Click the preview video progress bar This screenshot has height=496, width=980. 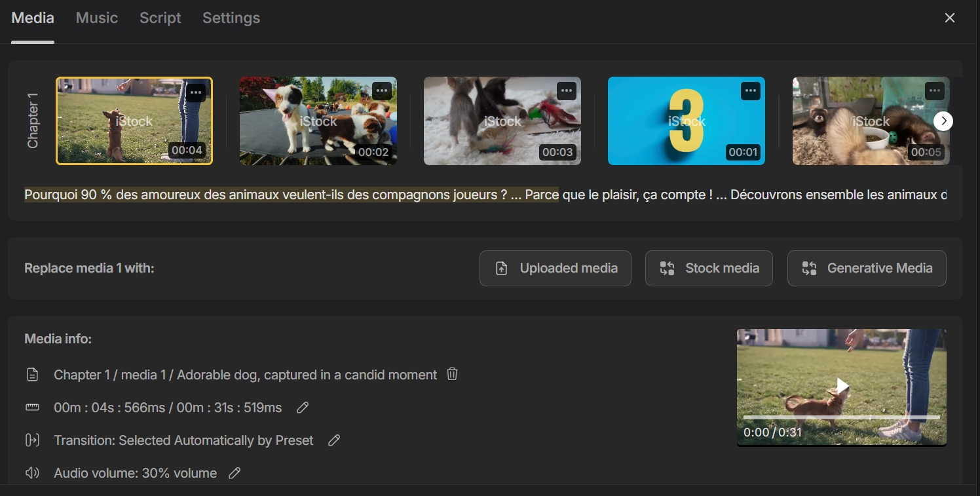[x=842, y=417]
